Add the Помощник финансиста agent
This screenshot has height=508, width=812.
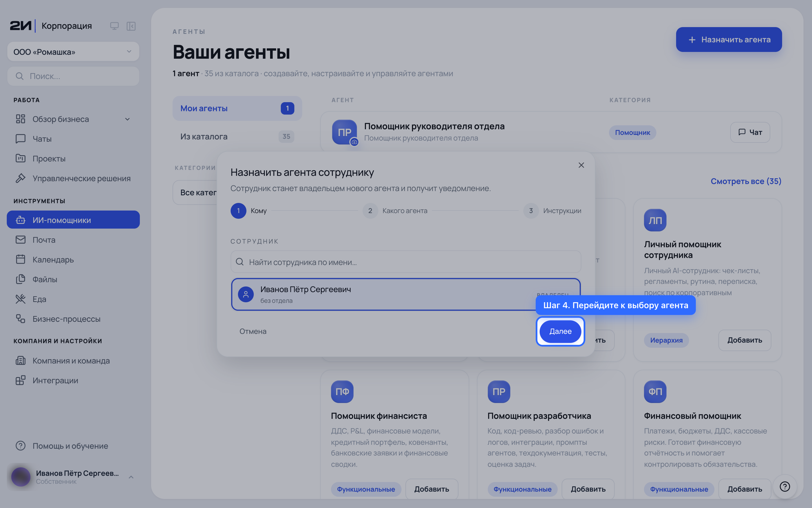pyautogui.click(x=431, y=489)
